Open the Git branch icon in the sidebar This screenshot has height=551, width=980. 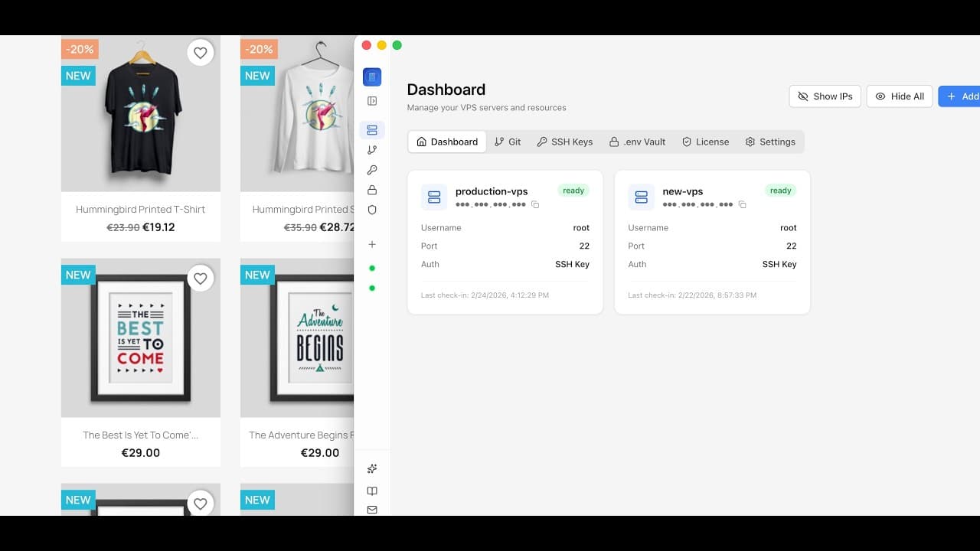(x=372, y=150)
